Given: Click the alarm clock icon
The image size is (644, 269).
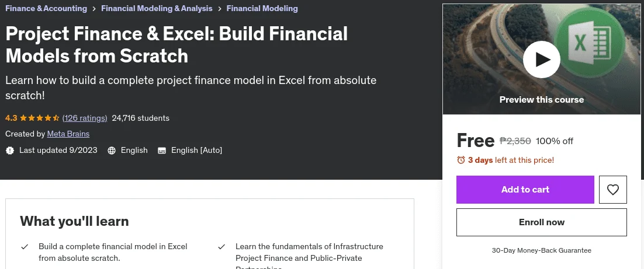Looking at the screenshot, I should [461, 160].
